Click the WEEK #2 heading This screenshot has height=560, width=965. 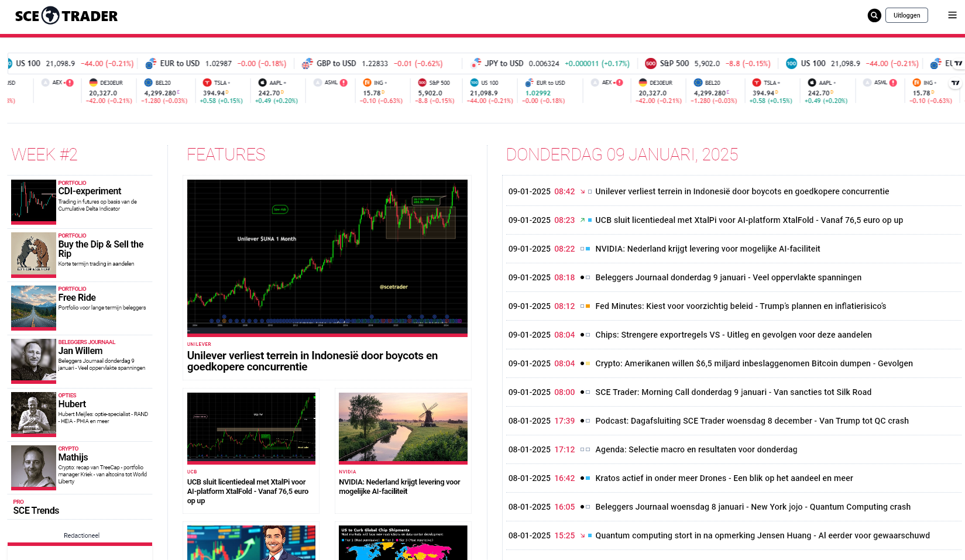click(44, 154)
